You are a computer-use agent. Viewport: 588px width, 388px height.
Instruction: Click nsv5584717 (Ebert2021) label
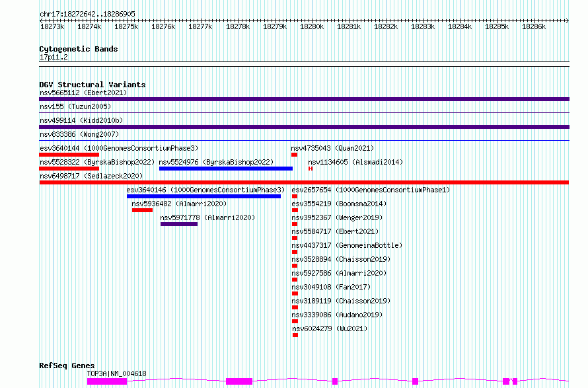pos(335,231)
